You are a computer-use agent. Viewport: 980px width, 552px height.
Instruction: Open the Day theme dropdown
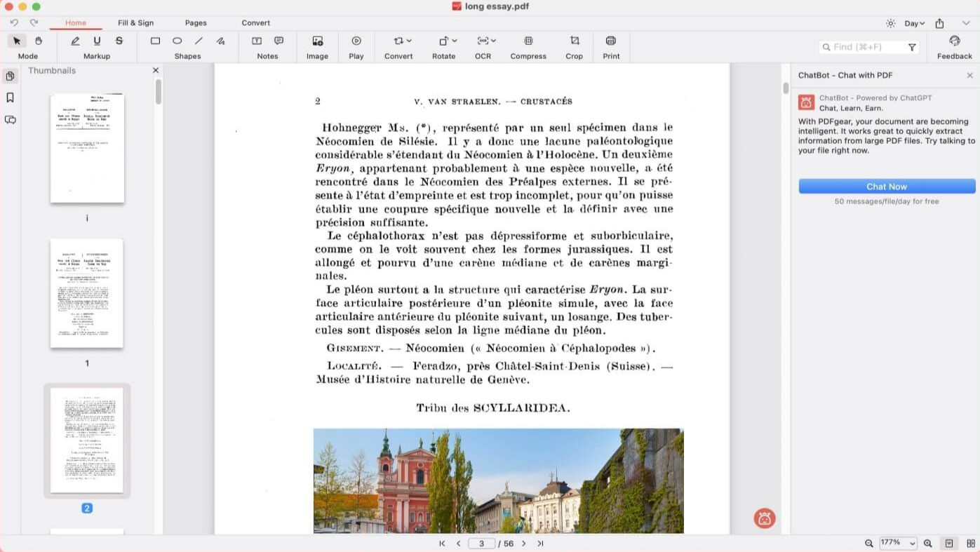click(914, 23)
